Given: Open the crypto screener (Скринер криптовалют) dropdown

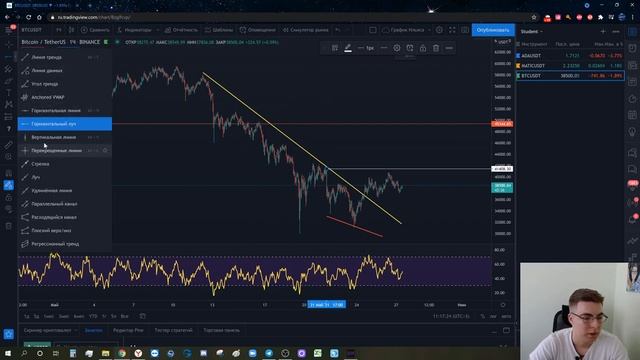Looking at the screenshot, I should tap(51, 330).
